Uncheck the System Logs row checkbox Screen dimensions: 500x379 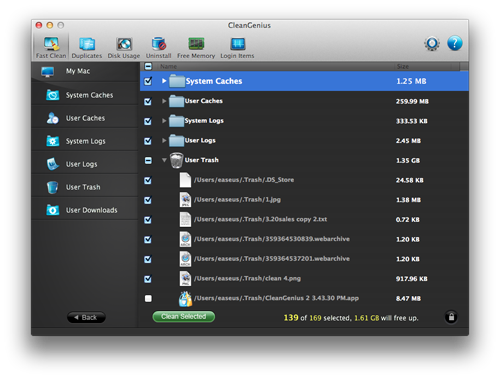tap(148, 121)
